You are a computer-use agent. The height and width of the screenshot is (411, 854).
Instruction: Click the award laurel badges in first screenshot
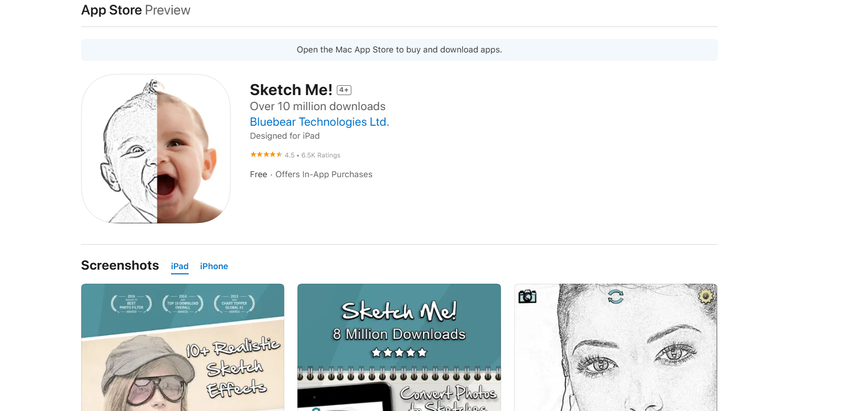182,304
